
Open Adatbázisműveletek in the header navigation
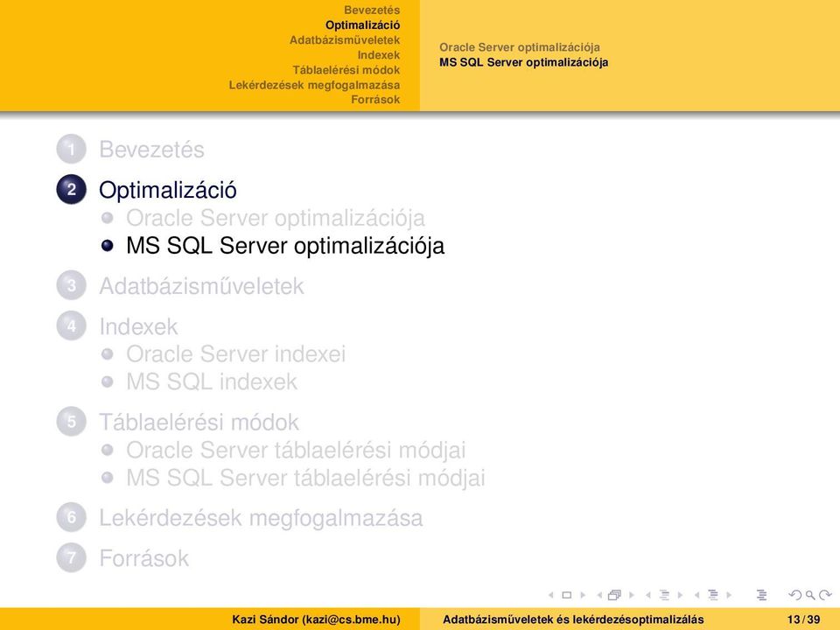click(345, 40)
